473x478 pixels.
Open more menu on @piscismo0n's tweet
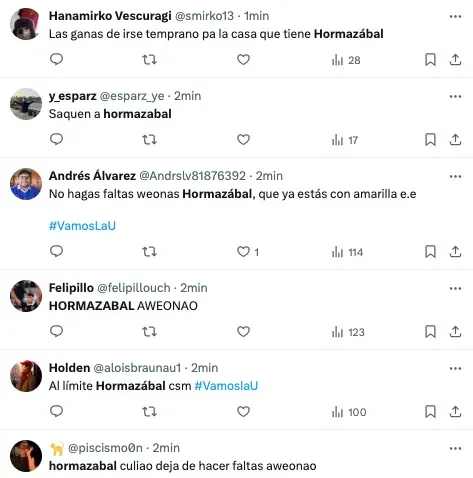click(455, 449)
